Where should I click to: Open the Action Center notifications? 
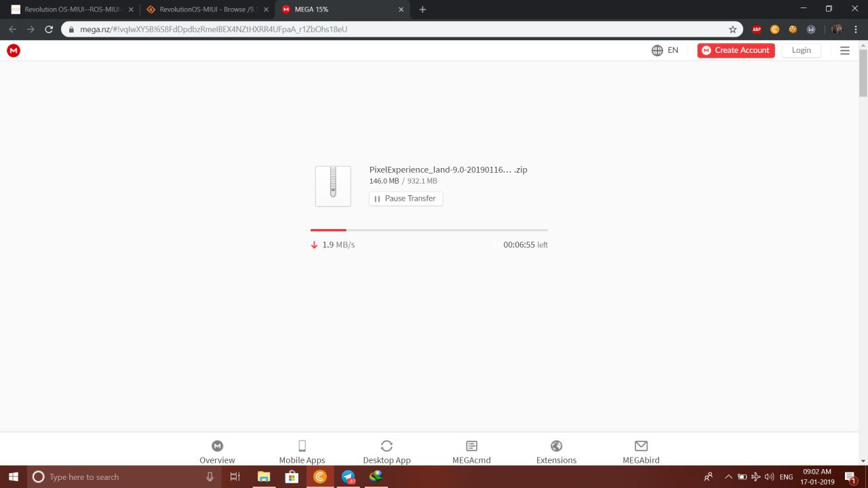click(x=850, y=476)
